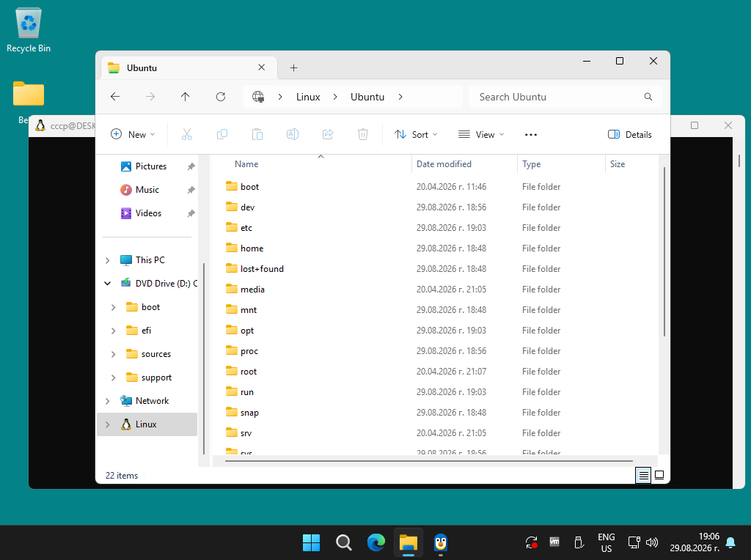
Task: Click Ubuntu in the address breadcrumb
Action: point(367,97)
